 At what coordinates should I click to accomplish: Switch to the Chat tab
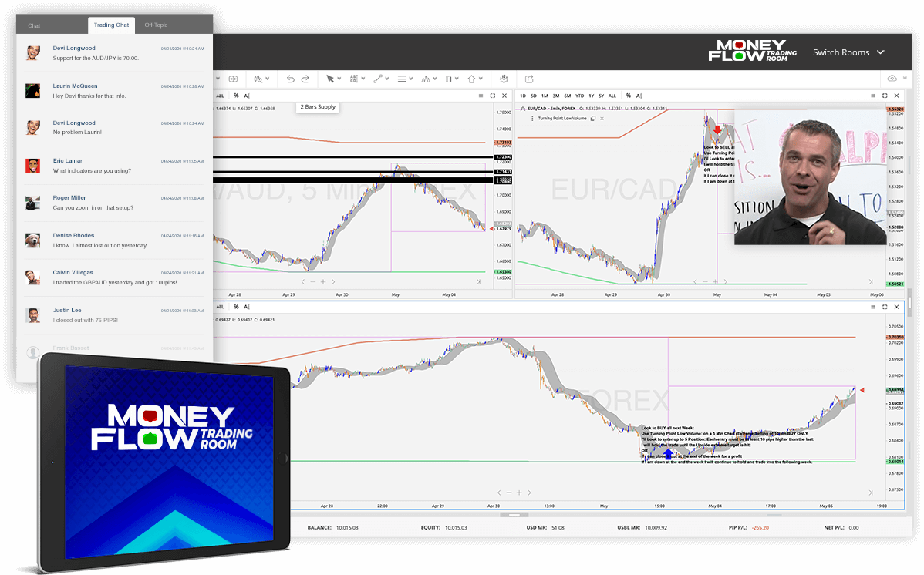coord(34,25)
